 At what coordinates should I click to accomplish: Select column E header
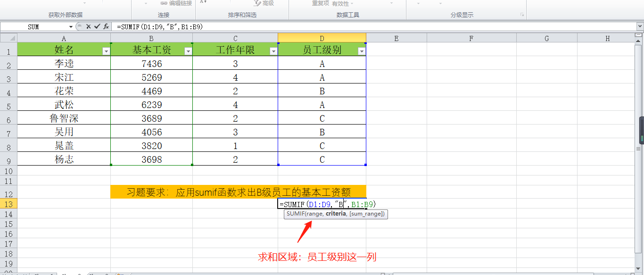[x=396, y=38]
